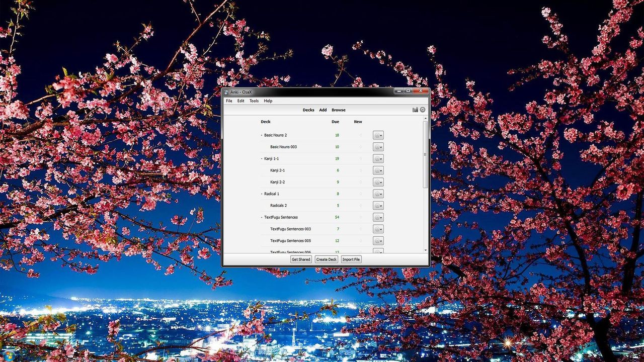Go to the Decks view

(x=308, y=110)
